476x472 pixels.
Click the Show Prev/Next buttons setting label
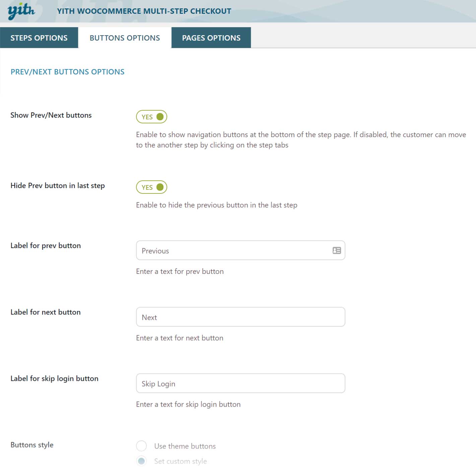[51, 115]
